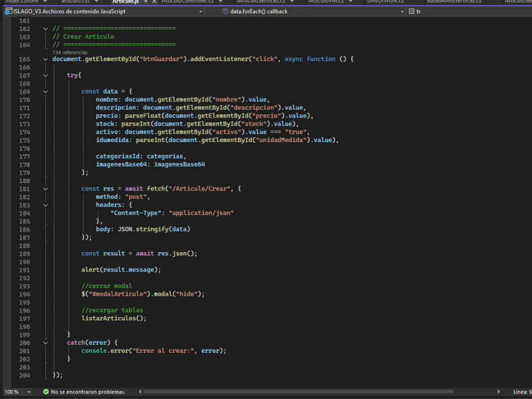This screenshot has width=532, height=399.
Task: Collapse the btnGuardar click listener at line 165
Action: (45, 60)
